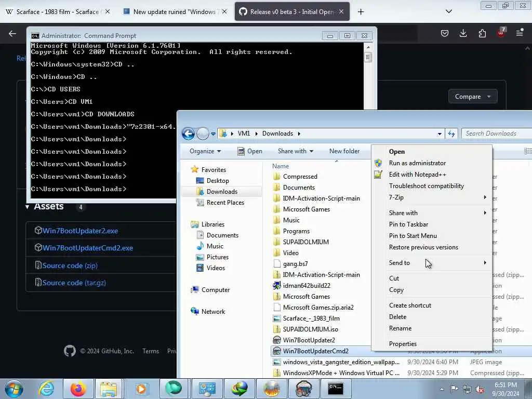Image resolution: width=532 pixels, height=399 pixels.
Task: Click the Command Prompt scroll up arrow
Action: pos(368,47)
